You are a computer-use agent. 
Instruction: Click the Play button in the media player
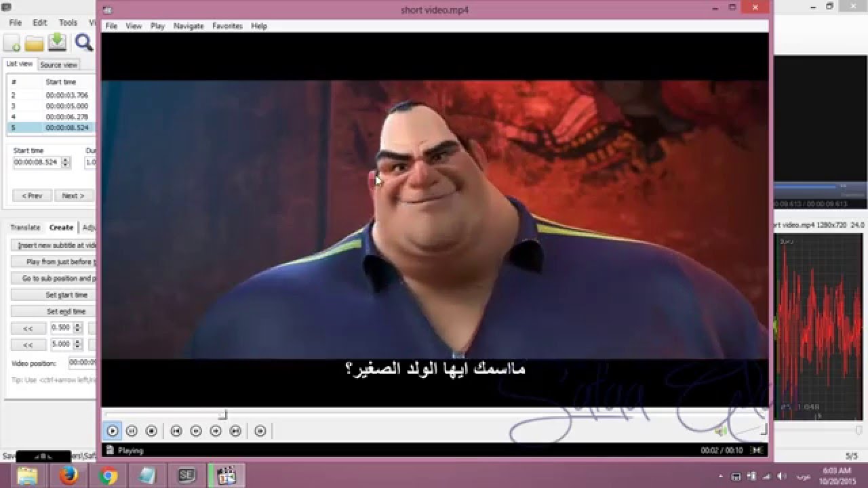(x=113, y=430)
